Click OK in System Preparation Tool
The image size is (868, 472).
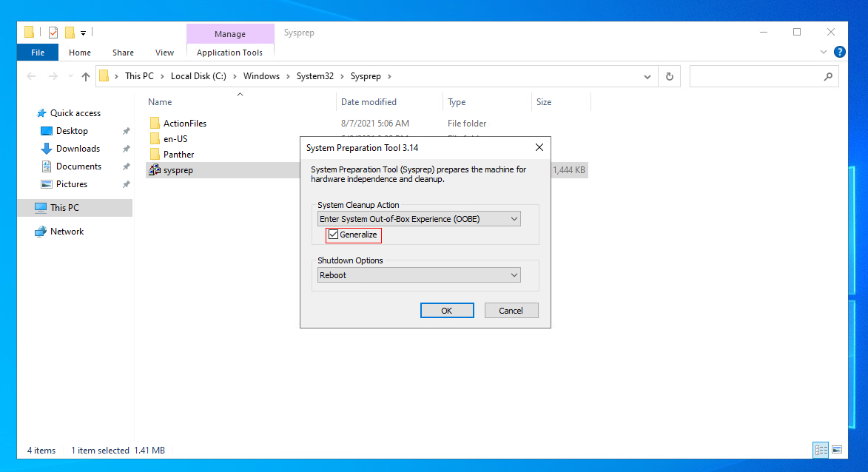pyautogui.click(x=447, y=311)
